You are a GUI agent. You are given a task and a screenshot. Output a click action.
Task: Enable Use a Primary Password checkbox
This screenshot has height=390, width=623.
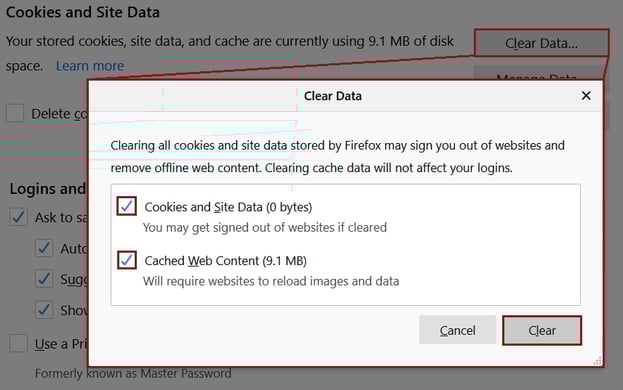click(x=18, y=343)
